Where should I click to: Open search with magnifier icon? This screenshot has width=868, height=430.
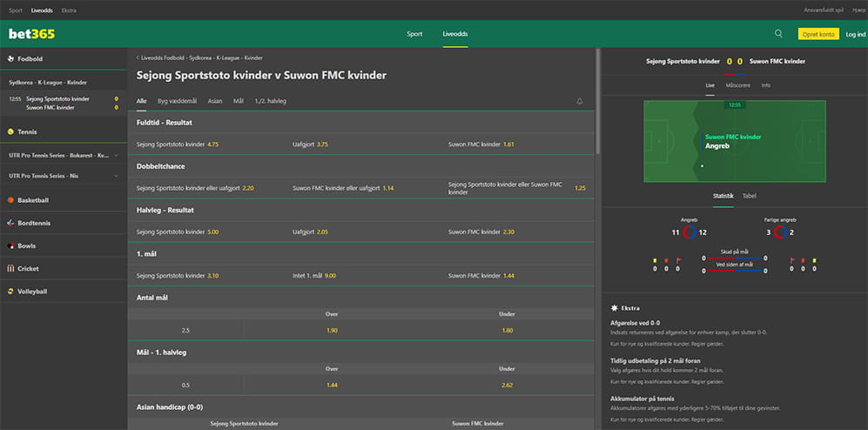point(778,34)
